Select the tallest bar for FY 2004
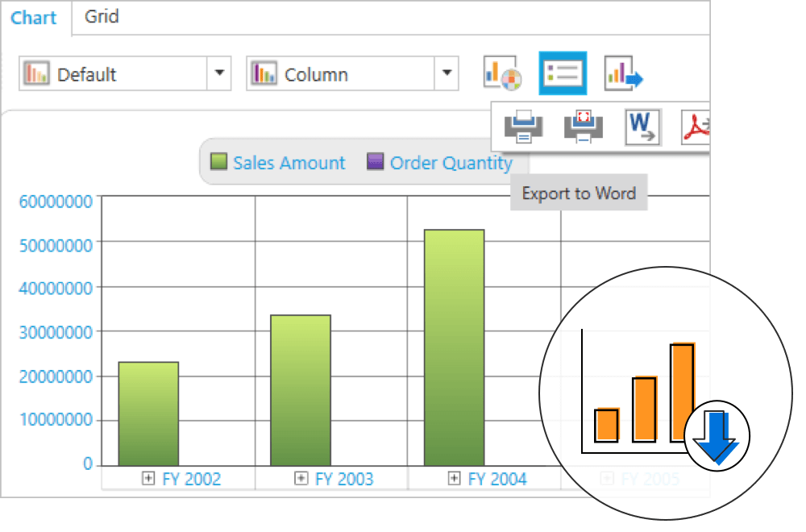 click(455, 347)
